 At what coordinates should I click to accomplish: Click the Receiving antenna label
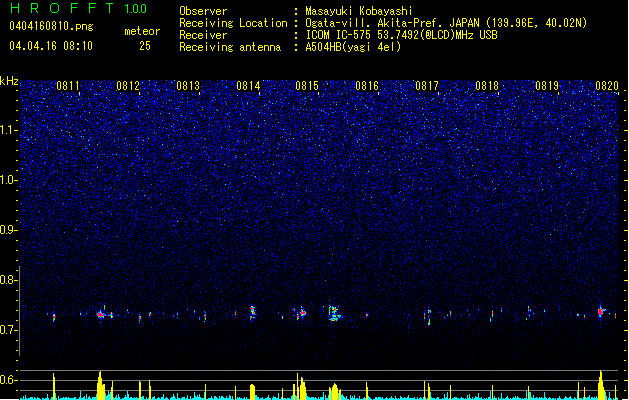pyautogui.click(x=230, y=47)
